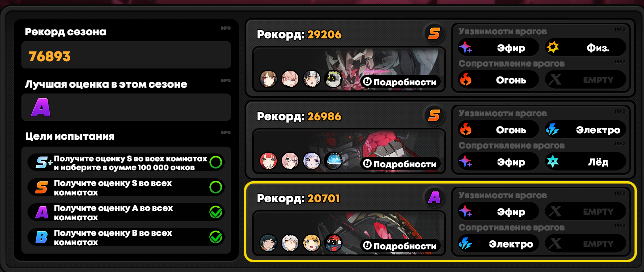Toggle the S+ goal completion circle

[216, 162]
